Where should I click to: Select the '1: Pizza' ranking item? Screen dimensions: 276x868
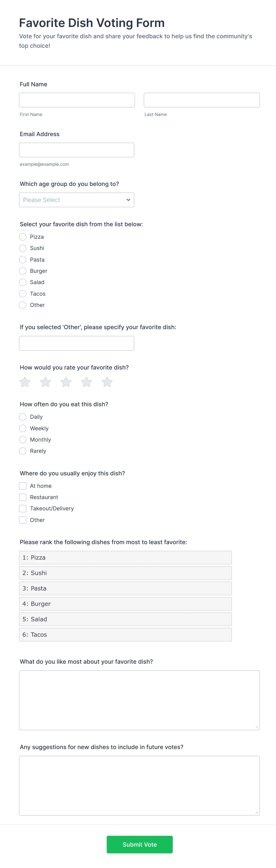click(125, 558)
